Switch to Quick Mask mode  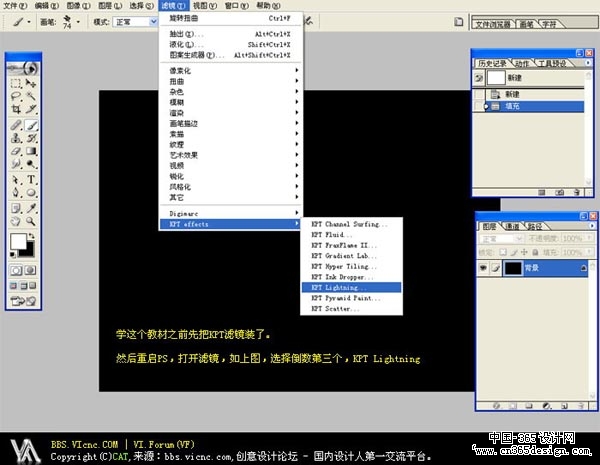[31, 271]
